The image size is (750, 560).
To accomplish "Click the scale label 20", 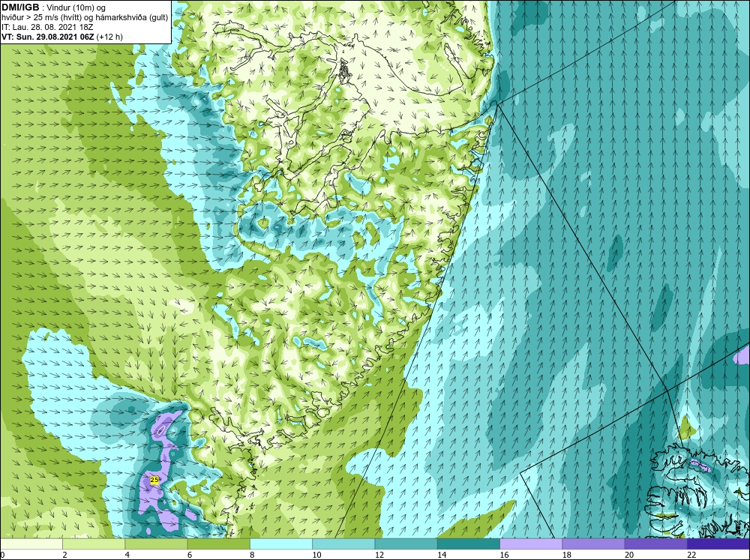I will pos(629,555).
